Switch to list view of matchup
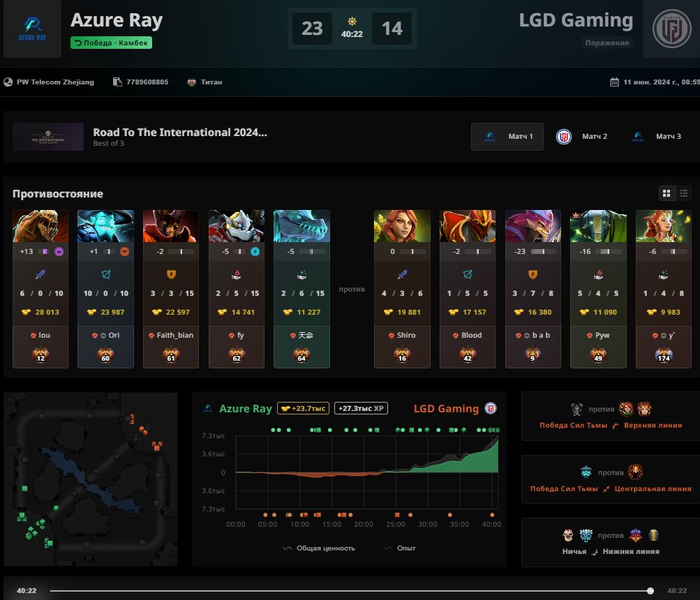 (x=683, y=193)
